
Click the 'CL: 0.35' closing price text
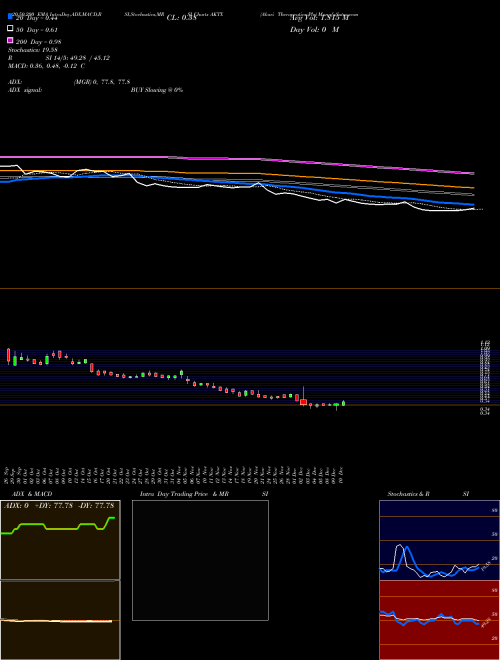(181, 18)
